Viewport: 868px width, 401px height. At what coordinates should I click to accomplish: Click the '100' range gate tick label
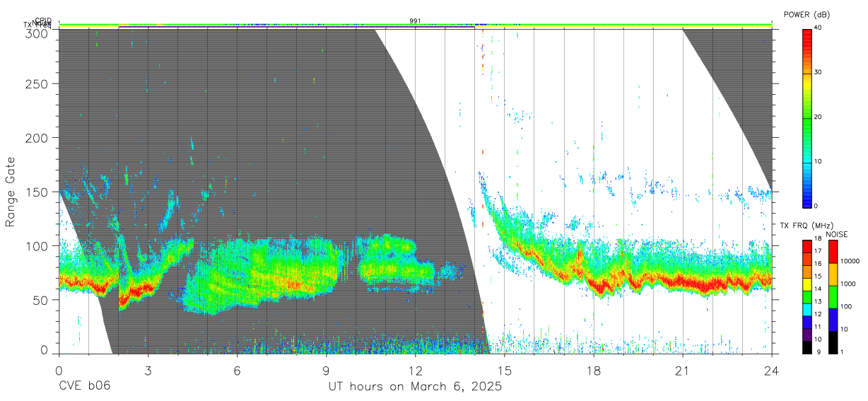click(36, 245)
